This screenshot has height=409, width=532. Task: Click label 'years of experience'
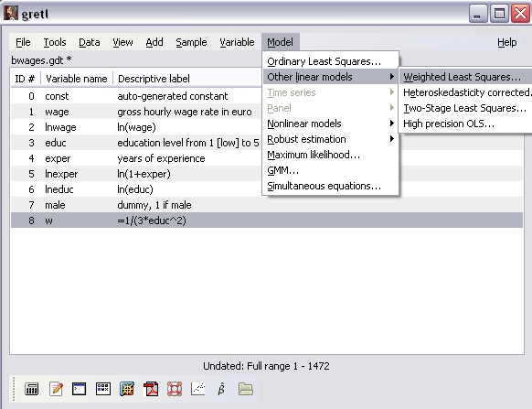coord(161,158)
